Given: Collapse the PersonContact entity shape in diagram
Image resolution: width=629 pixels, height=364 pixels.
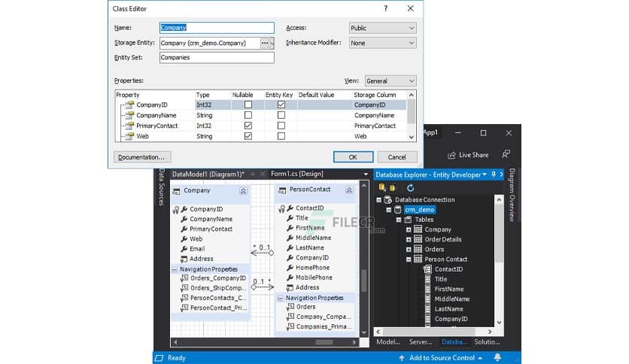Looking at the screenshot, I should [349, 190].
